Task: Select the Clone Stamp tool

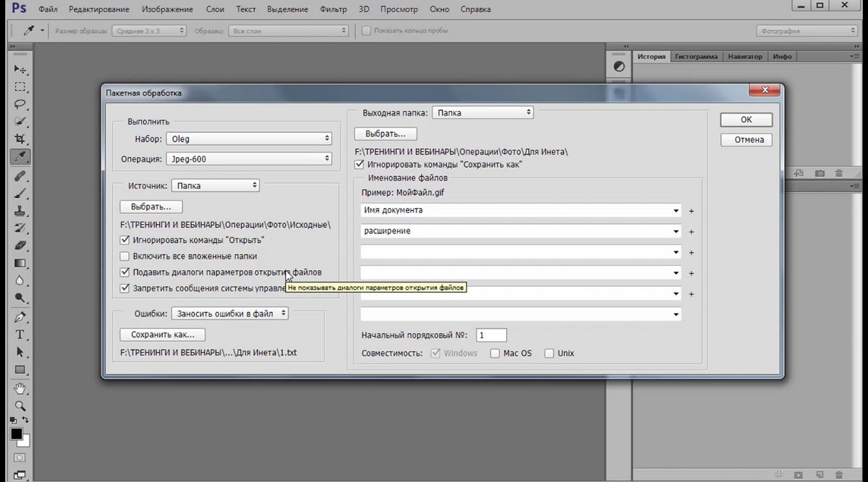Action: click(x=20, y=211)
